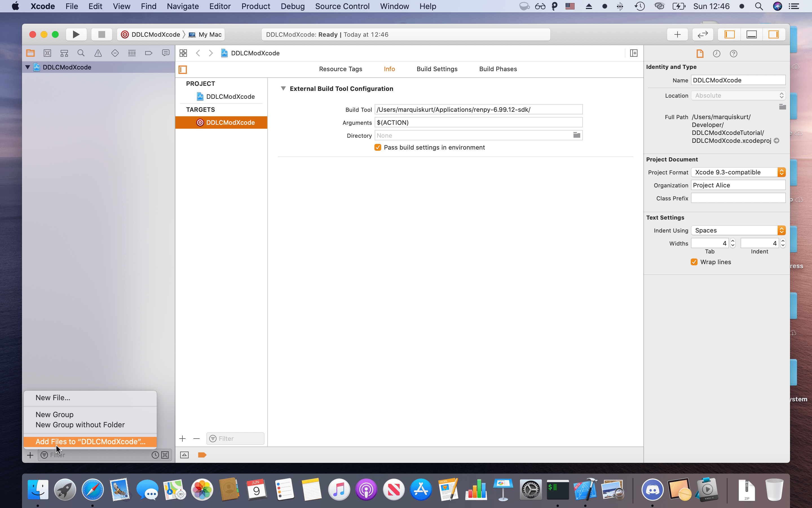Toggle the project and targets list sidebar

(x=183, y=69)
